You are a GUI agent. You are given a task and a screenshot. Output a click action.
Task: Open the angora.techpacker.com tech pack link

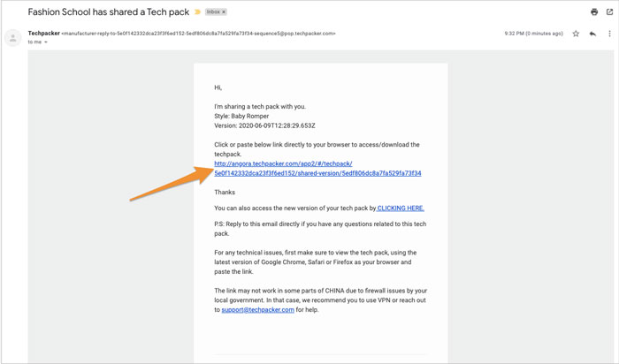[x=283, y=163]
